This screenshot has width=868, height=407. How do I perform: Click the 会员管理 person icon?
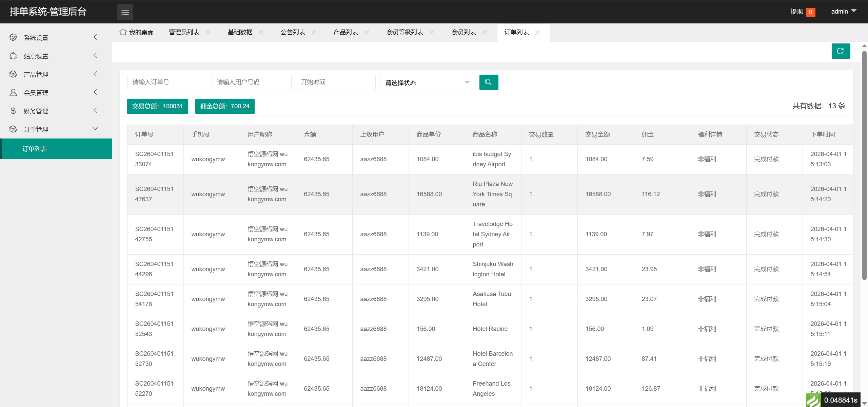(13, 92)
